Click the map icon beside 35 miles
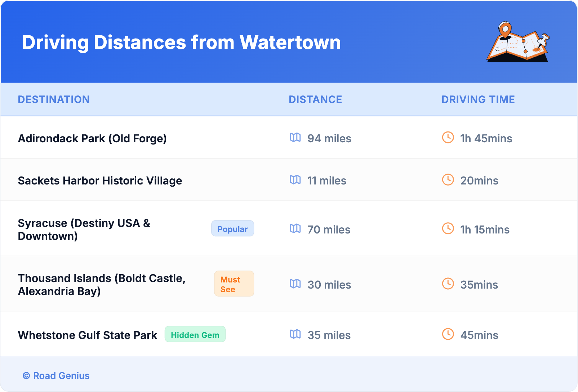 point(295,334)
